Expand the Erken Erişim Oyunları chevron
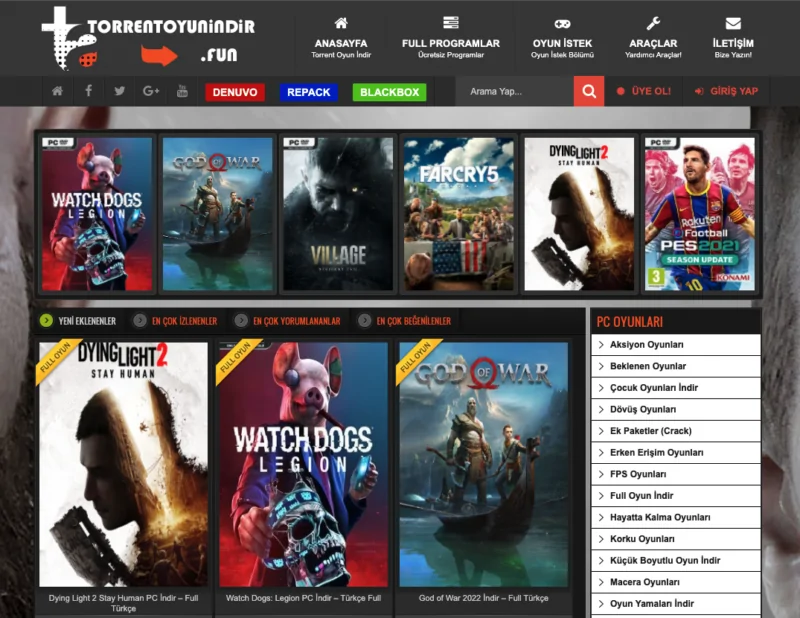This screenshot has width=800, height=618. (601, 452)
